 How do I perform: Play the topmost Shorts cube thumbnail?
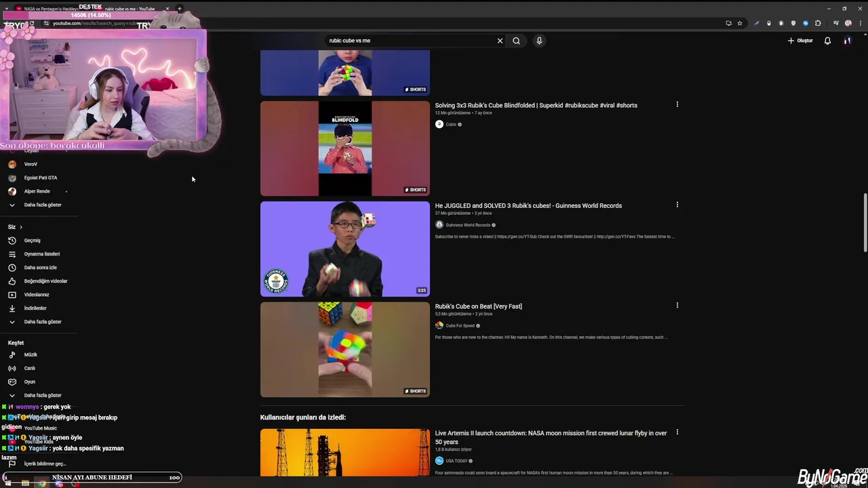[x=345, y=73]
